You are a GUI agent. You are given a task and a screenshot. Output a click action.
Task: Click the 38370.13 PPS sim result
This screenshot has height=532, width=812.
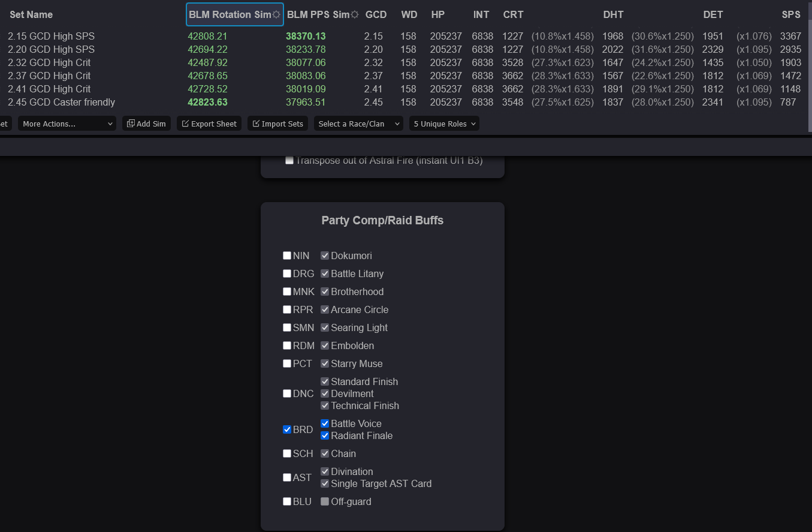(306, 36)
